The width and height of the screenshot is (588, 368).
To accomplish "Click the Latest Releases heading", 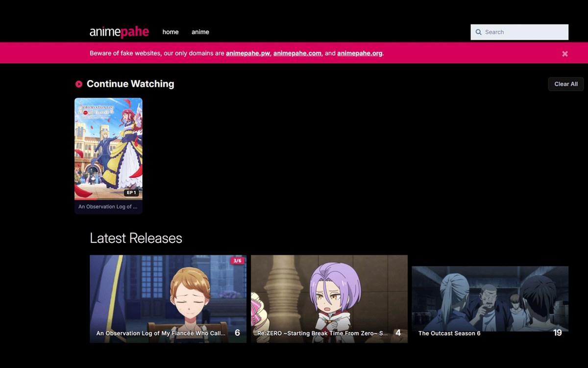I will tap(136, 238).
